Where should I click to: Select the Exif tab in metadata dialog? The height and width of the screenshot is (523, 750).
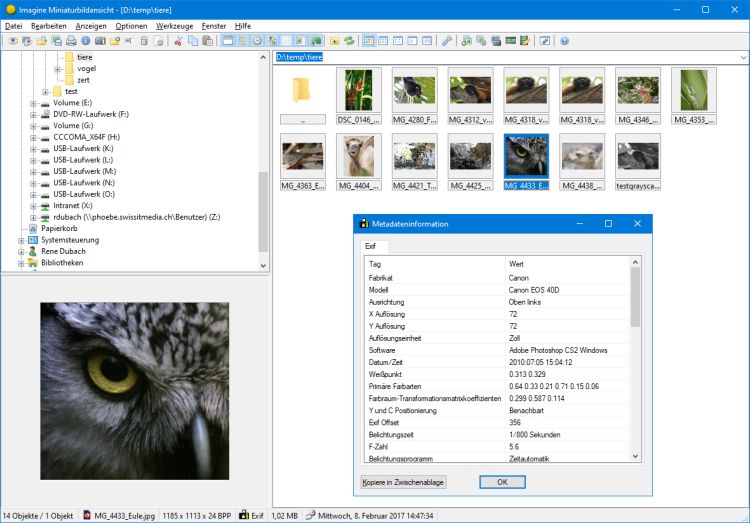370,245
